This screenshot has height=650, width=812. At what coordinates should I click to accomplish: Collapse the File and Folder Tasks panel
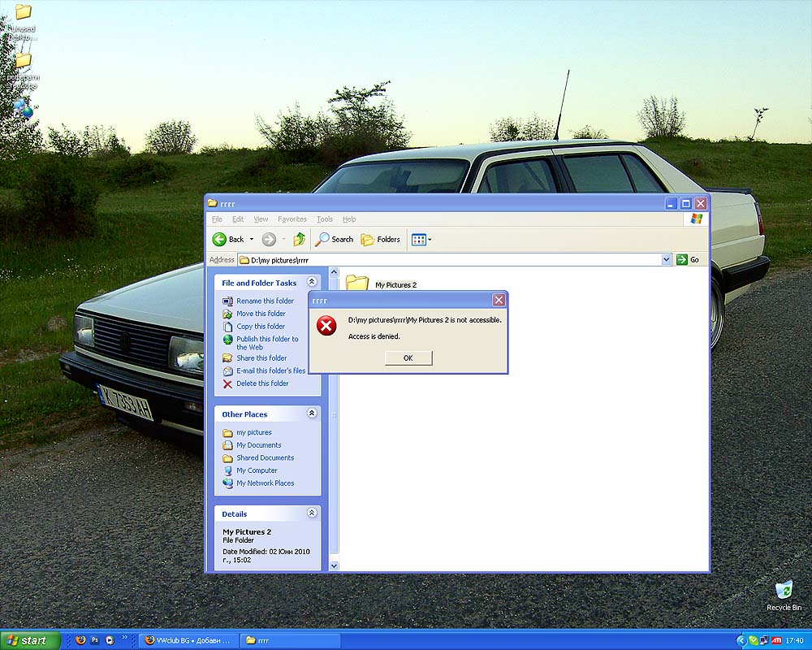[312, 282]
